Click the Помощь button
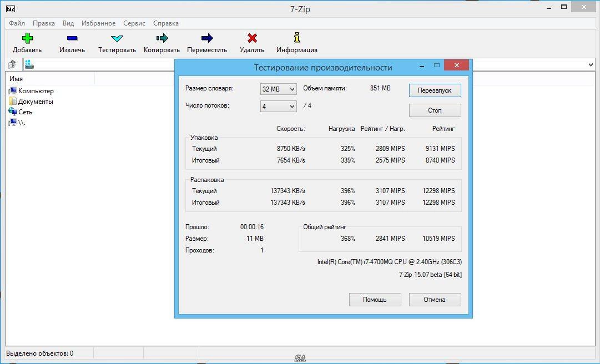Image resolution: width=600 pixels, height=364 pixels. [x=375, y=300]
